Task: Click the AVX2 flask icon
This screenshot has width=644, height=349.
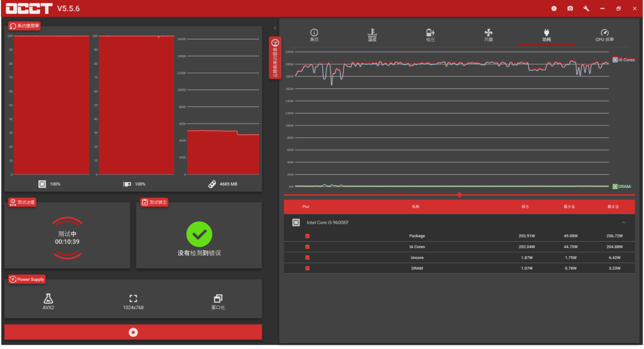Action: (x=48, y=299)
